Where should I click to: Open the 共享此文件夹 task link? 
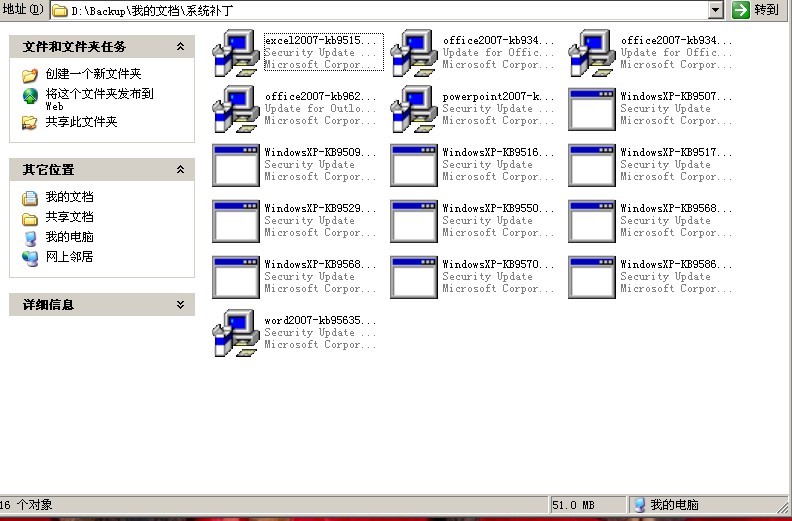(x=81, y=122)
